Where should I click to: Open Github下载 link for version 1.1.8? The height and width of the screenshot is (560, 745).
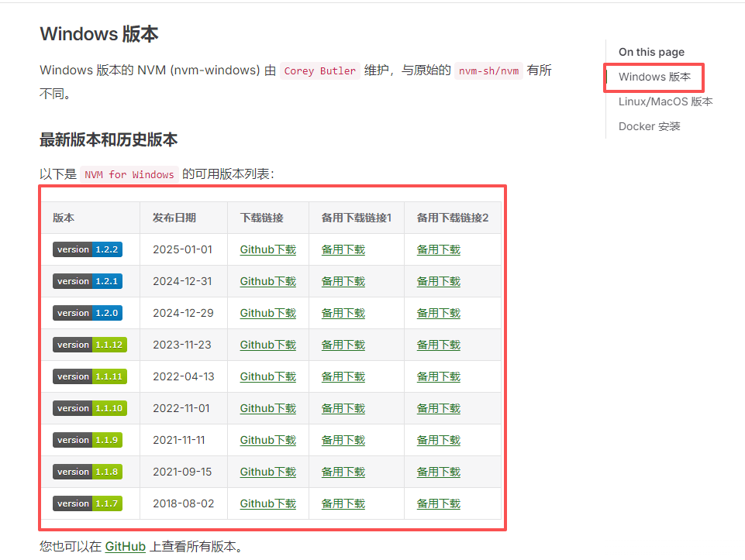pyautogui.click(x=268, y=472)
